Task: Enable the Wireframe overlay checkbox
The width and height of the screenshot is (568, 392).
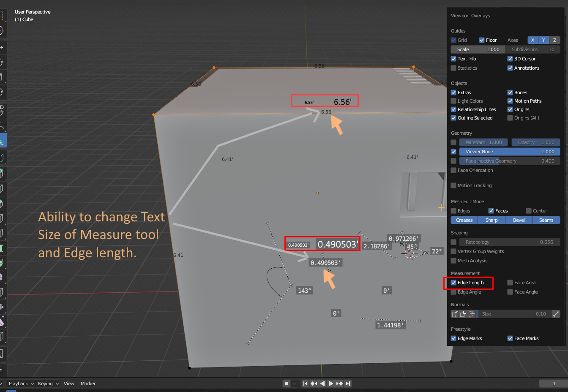Action: pyautogui.click(x=453, y=142)
